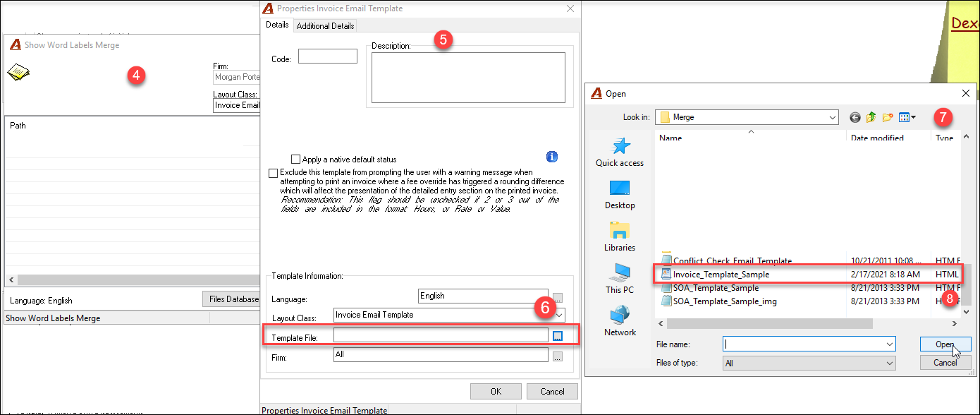Click the Files Database button
Viewport: 980px width, 415px height.
pos(231,299)
